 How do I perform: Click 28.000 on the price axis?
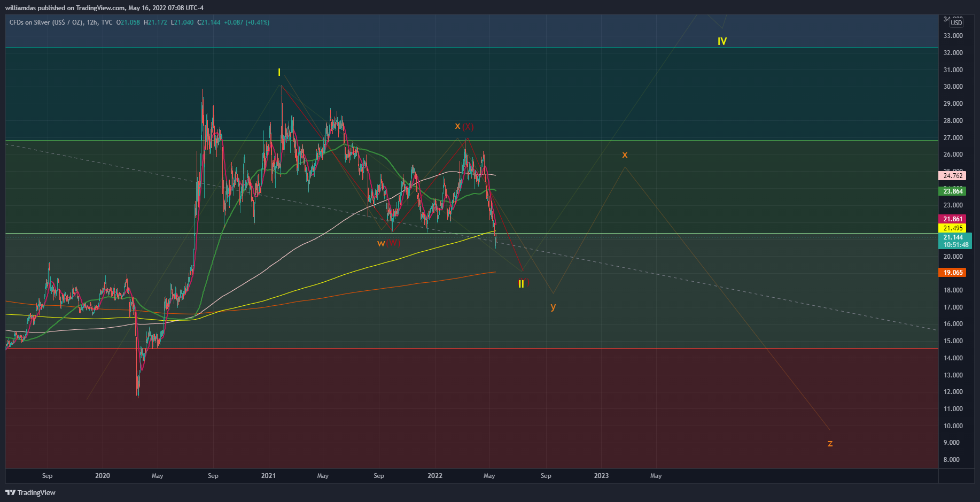(953, 121)
